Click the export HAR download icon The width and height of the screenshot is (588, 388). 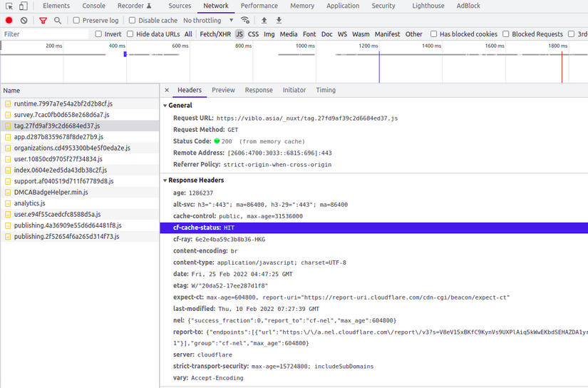(279, 21)
